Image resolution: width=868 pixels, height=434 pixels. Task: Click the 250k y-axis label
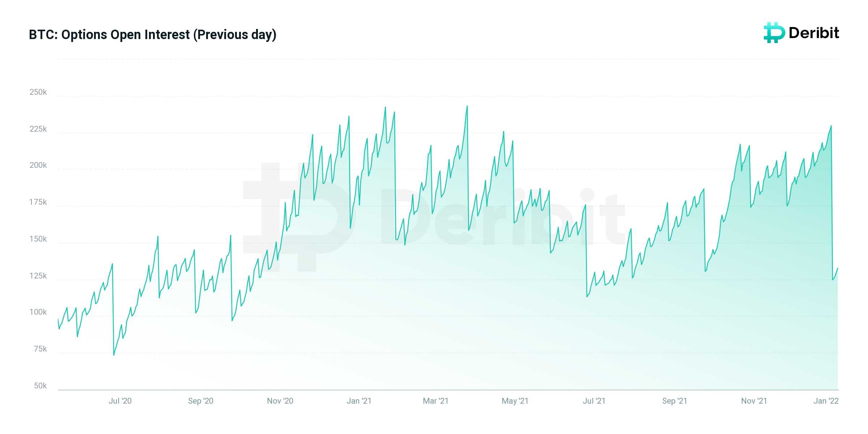coord(38,92)
